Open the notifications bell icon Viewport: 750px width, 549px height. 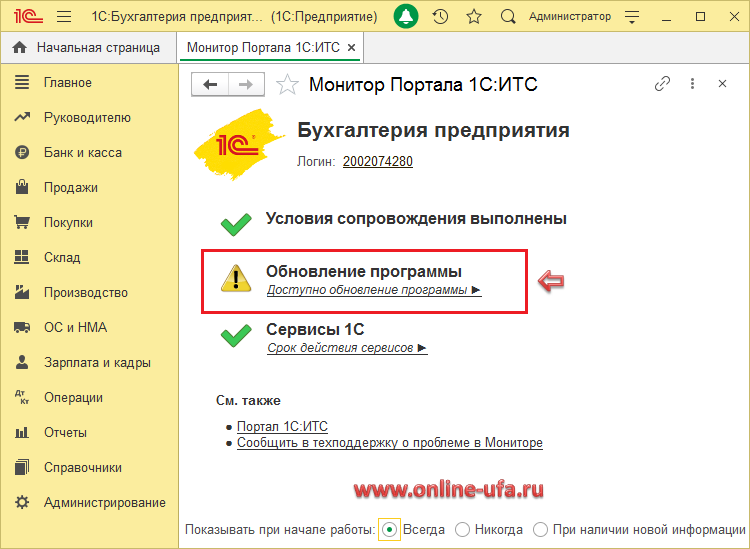coord(406,17)
